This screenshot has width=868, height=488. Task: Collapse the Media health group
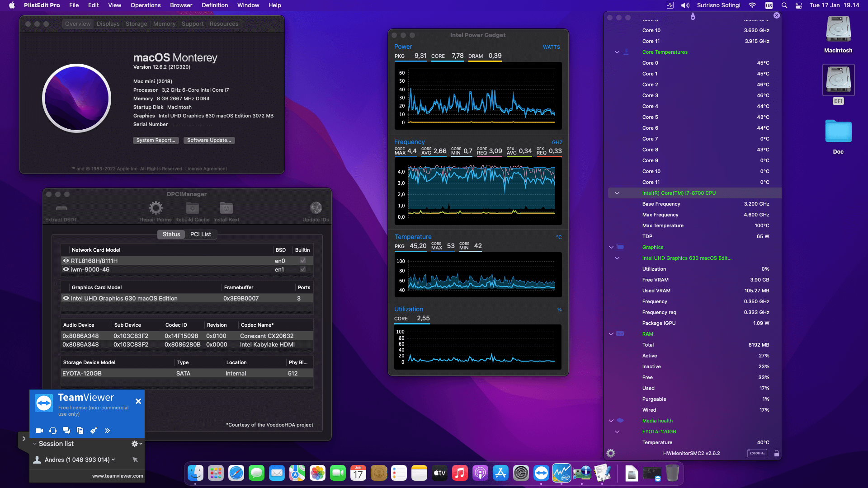pos(611,421)
